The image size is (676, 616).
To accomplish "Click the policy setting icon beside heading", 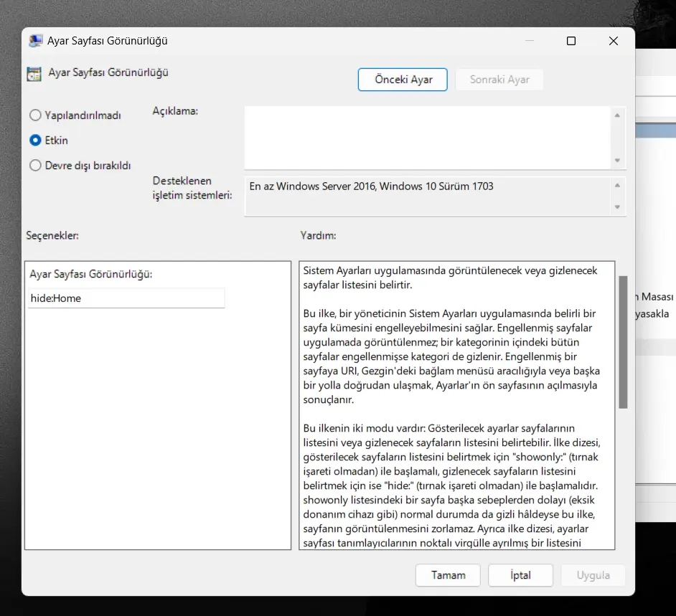I will tap(34, 74).
